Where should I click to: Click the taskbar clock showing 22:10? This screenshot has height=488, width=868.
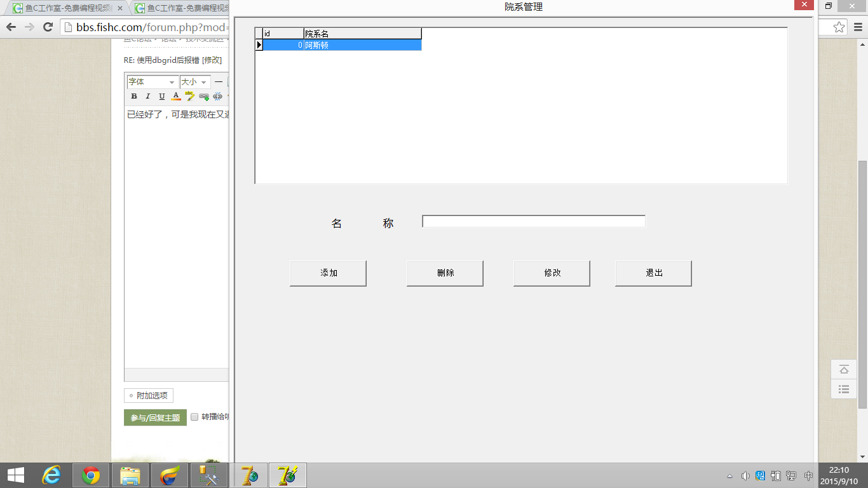839,475
